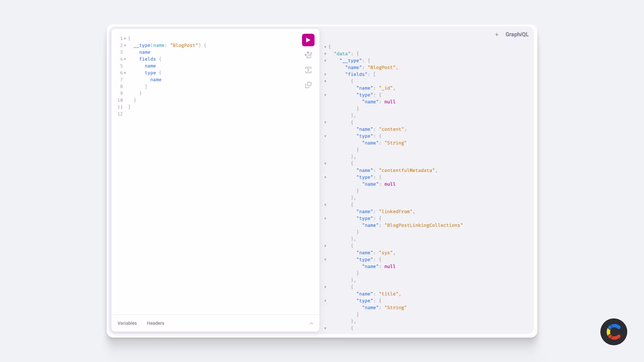Screen dimensions: 644x362
Task: Click the "_id" value in results
Action: [x=386, y=88]
